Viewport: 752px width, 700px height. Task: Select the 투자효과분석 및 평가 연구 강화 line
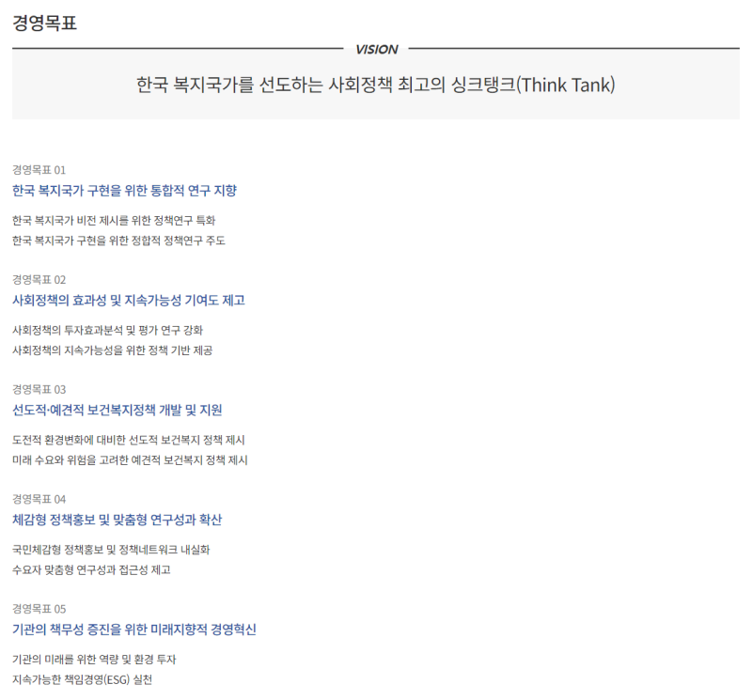(107, 330)
